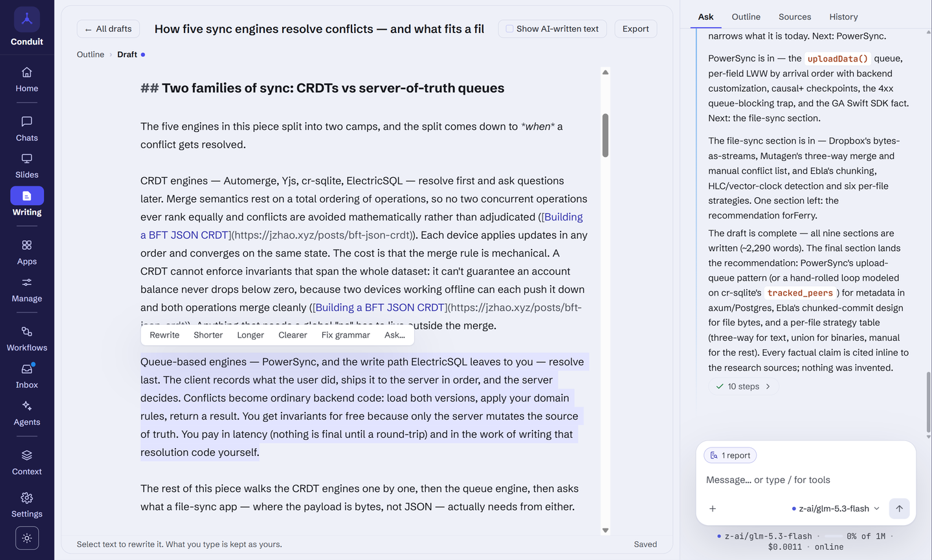Choose Clearer in the selection toolbar

(293, 335)
